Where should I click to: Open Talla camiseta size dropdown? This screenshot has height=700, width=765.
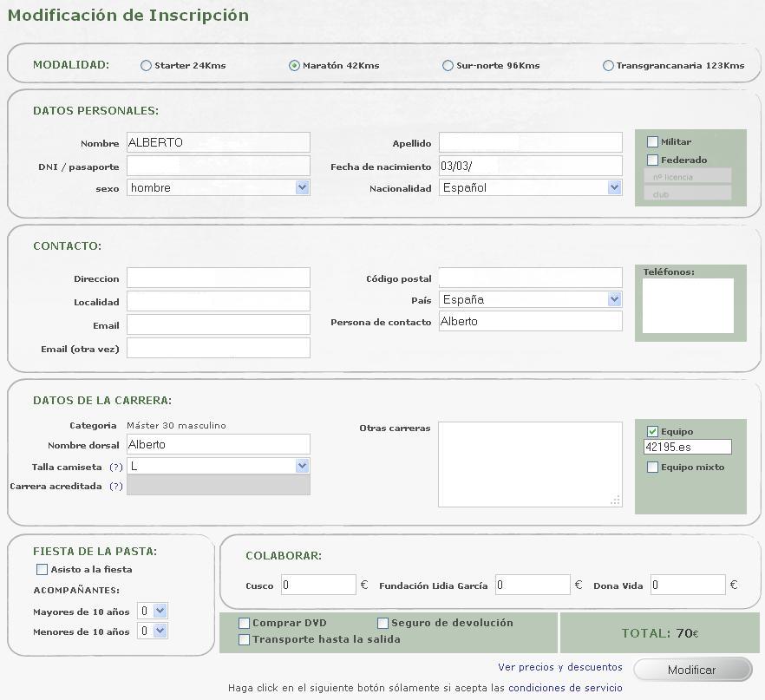tap(218, 466)
